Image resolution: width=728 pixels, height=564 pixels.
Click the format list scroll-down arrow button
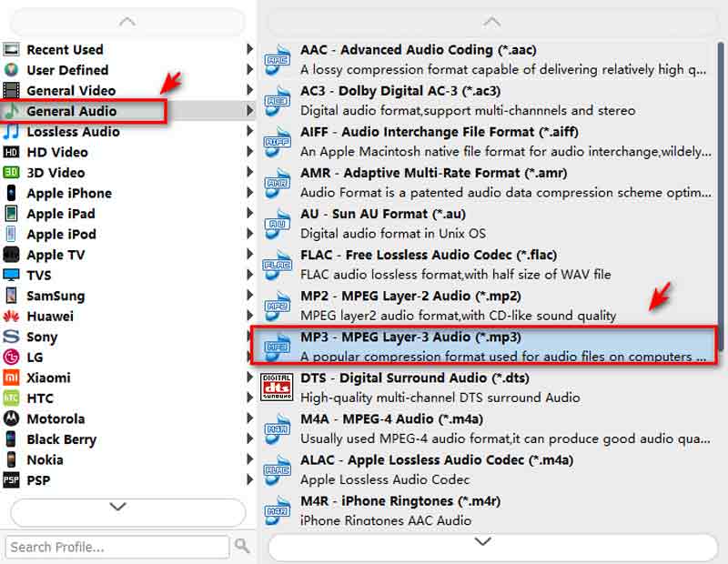coord(492,546)
